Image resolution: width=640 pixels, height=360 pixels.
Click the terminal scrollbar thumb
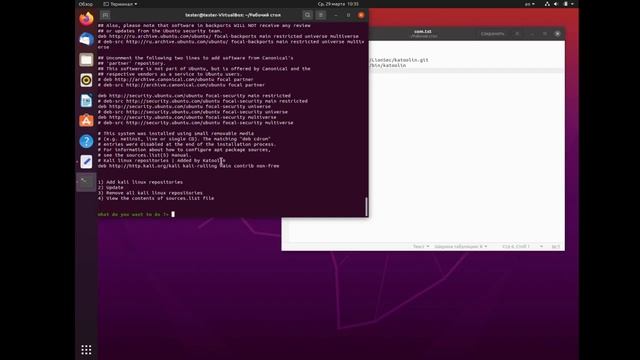pyautogui.click(x=366, y=207)
